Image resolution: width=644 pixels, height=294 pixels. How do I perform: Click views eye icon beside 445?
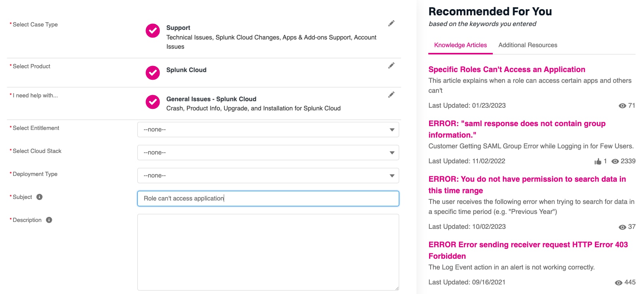point(619,283)
